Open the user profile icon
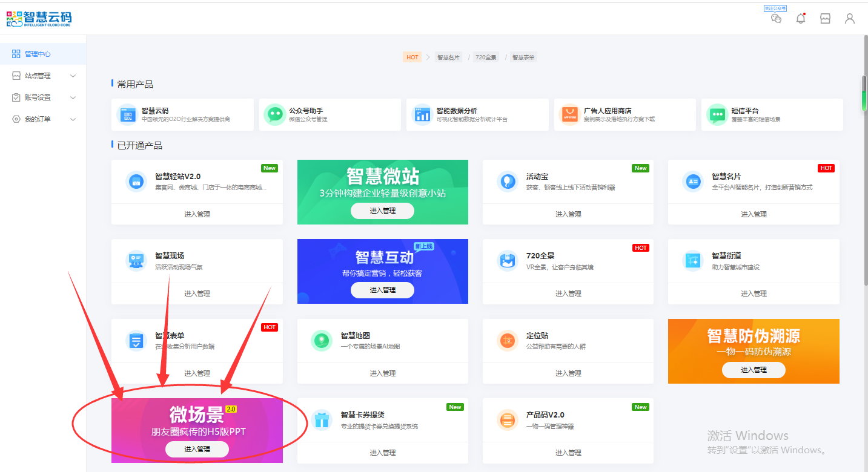868x472 pixels. tap(849, 18)
